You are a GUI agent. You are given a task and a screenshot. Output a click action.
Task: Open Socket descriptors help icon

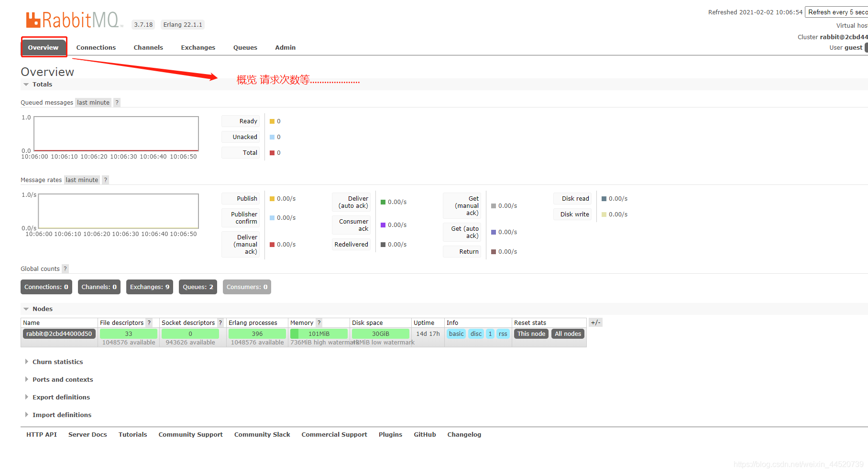click(x=220, y=322)
